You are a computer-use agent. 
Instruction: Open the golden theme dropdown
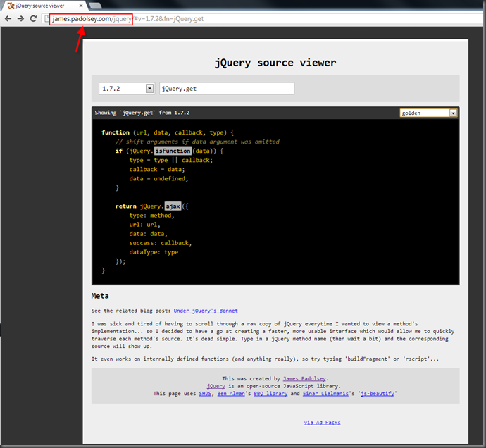428,113
